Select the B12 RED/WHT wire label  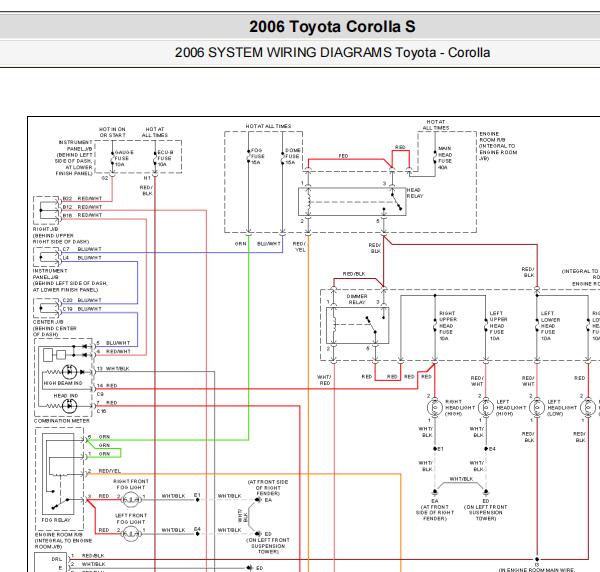82,207
